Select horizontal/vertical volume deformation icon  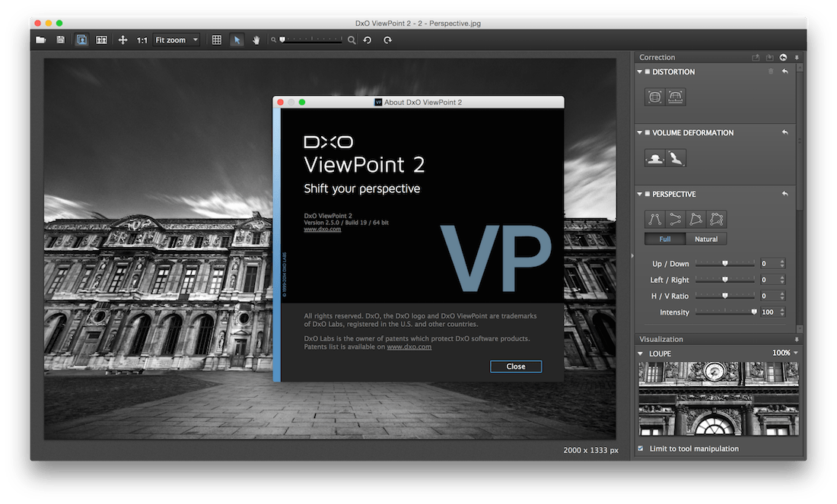point(655,158)
